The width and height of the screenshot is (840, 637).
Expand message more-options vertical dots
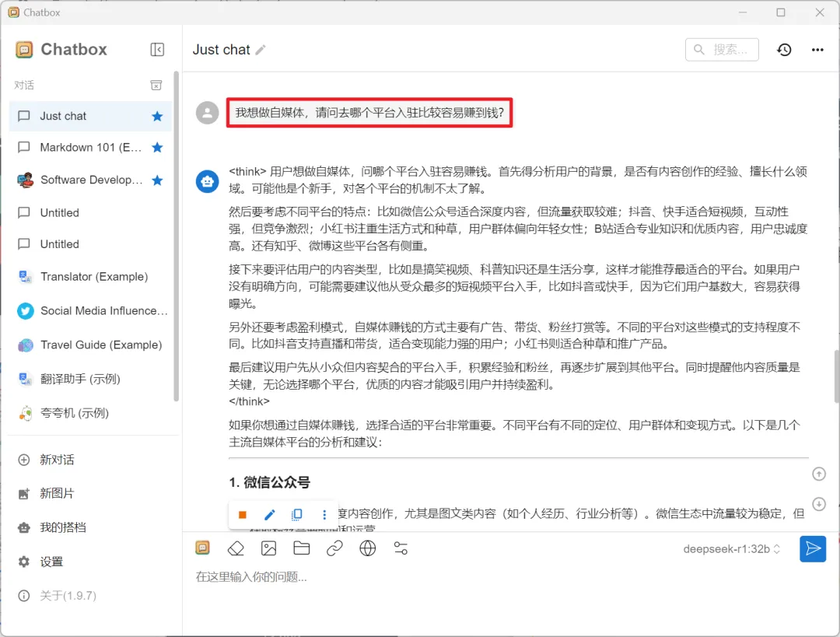tap(324, 515)
